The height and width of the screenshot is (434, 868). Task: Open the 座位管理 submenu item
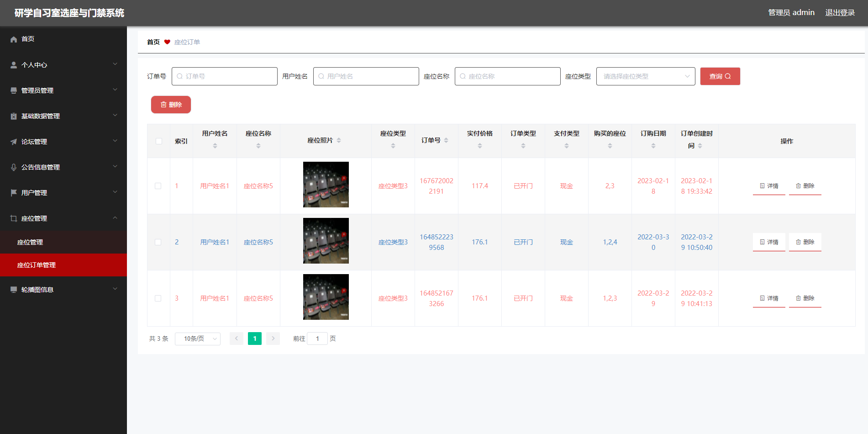pos(63,242)
